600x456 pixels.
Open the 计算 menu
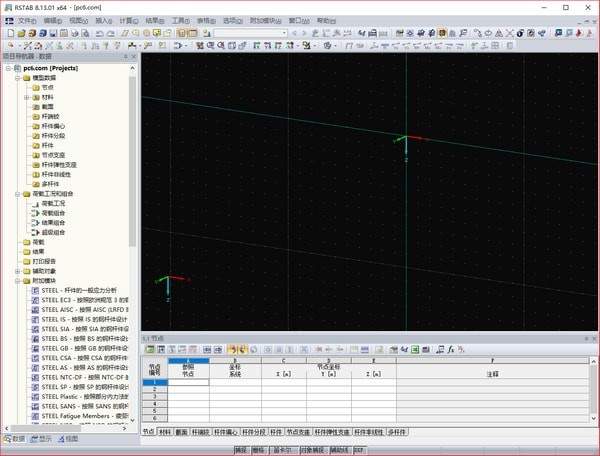pos(127,20)
